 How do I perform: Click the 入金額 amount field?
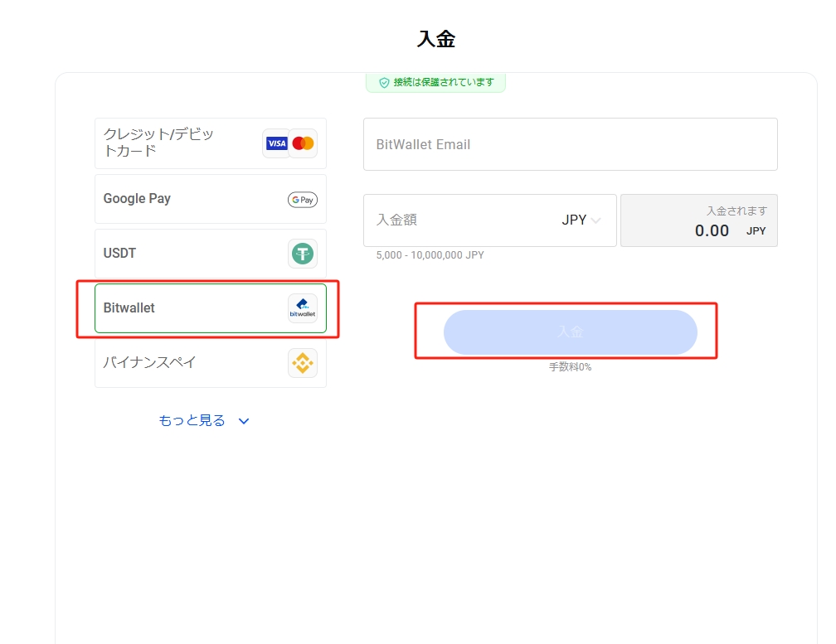click(x=456, y=220)
